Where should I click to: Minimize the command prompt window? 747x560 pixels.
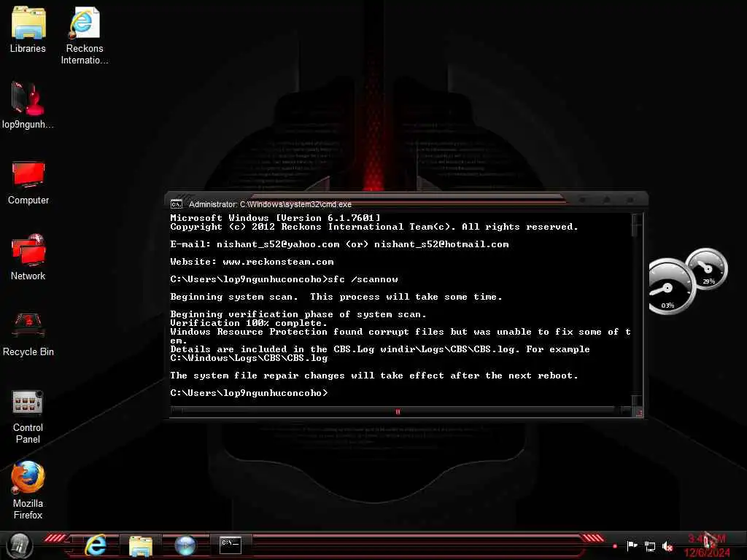tap(582, 200)
